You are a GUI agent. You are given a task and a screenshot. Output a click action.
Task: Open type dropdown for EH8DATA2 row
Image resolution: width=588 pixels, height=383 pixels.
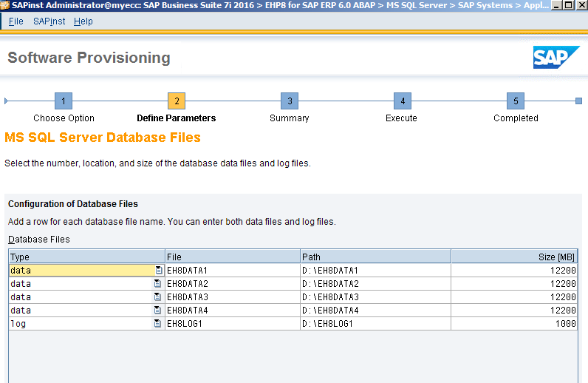point(157,284)
